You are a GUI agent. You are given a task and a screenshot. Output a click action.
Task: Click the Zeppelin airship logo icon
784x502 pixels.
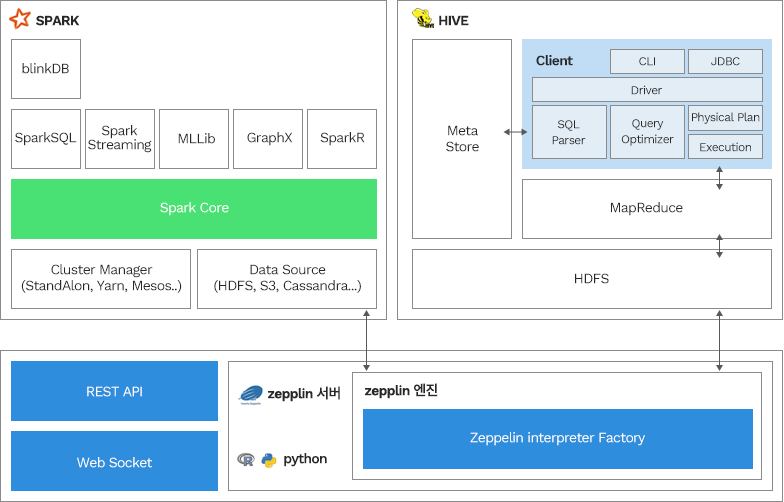point(250,395)
